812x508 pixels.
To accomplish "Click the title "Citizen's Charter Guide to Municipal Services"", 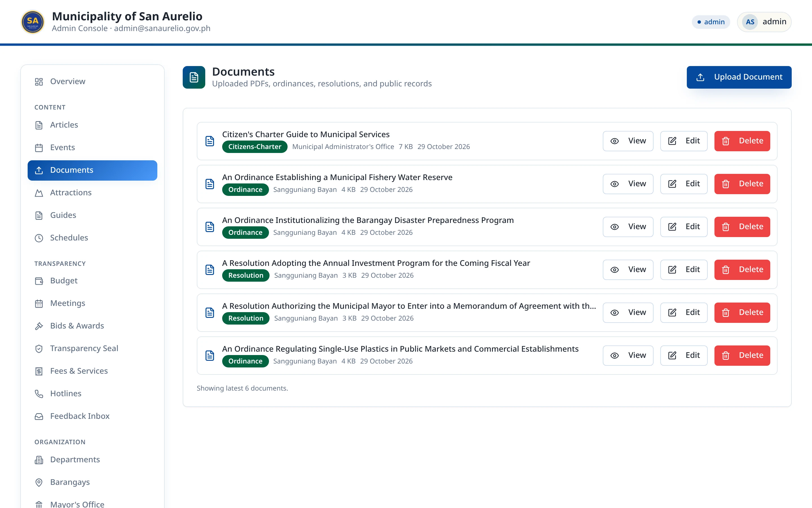I will (x=306, y=134).
